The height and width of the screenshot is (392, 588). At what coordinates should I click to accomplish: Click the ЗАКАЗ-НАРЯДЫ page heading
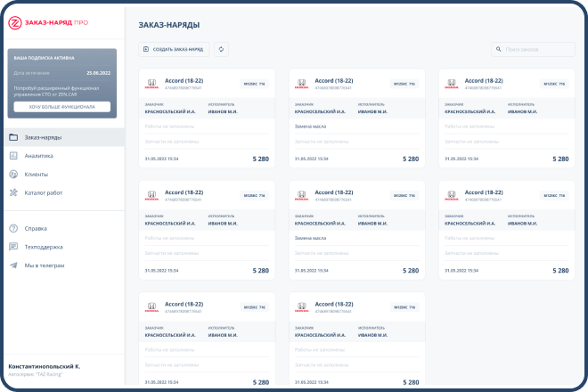(169, 25)
